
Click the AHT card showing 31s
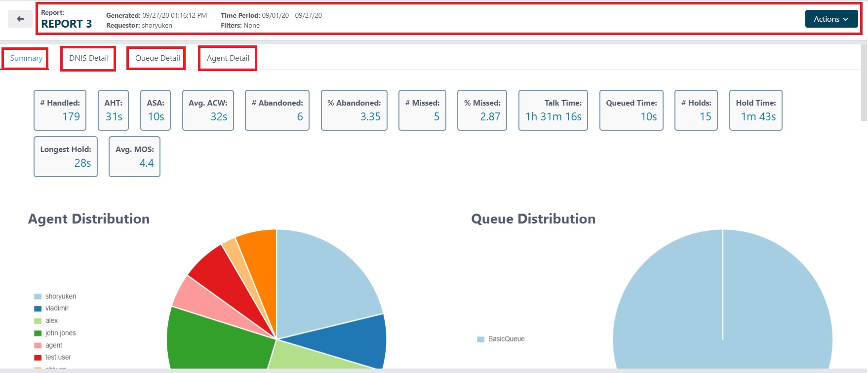(x=114, y=110)
